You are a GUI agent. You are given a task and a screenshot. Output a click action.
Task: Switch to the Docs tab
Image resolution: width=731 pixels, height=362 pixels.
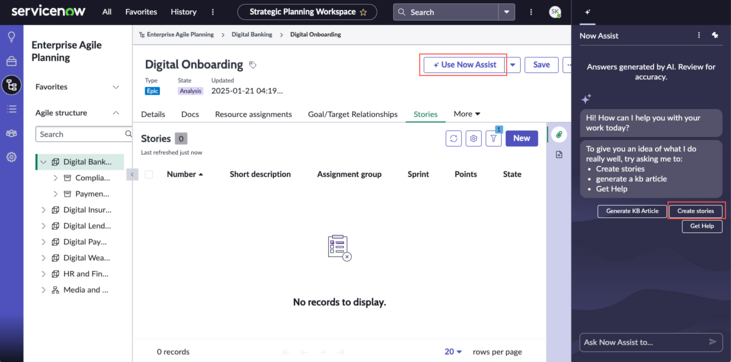190,114
